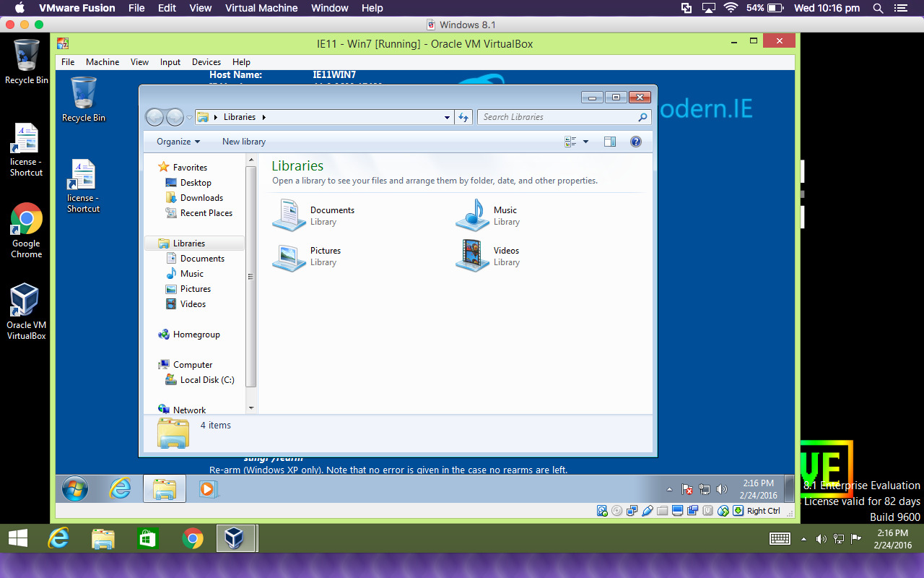Open the address bar history dropdown

(x=448, y=117)
